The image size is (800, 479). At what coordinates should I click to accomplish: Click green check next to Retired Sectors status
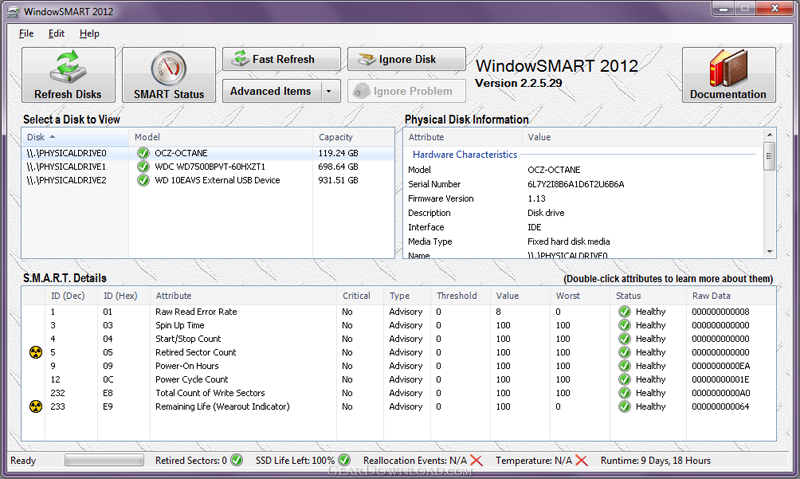[x=236, y=460]
